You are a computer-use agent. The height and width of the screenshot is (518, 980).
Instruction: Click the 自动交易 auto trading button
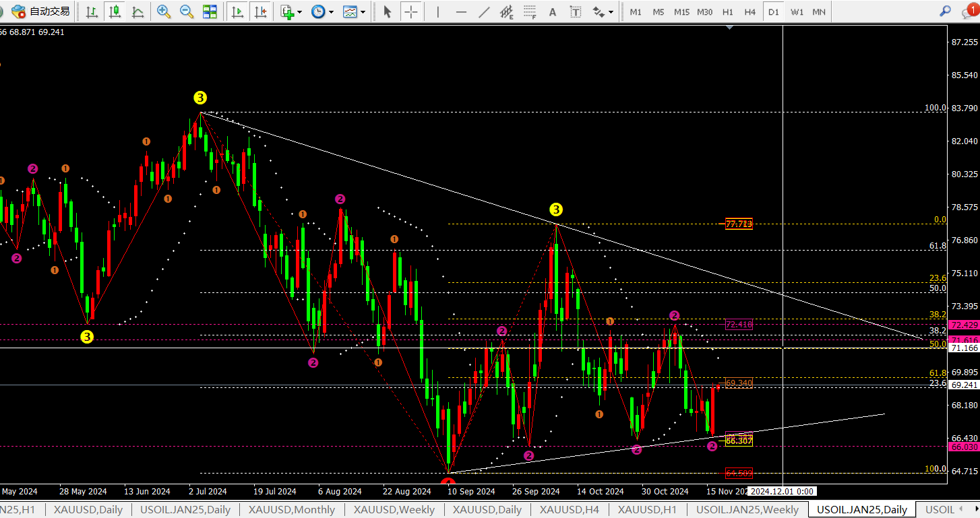41,11
